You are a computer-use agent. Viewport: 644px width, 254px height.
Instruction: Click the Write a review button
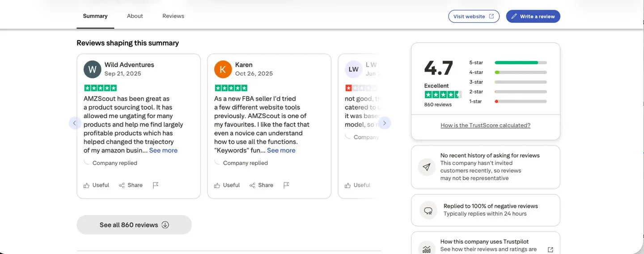533,17
